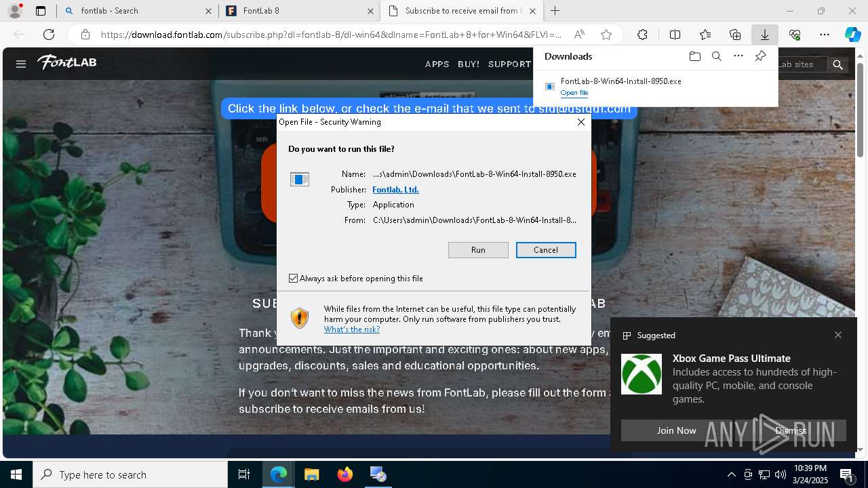Activate the Read aloud icon

(x=579, y=35)
